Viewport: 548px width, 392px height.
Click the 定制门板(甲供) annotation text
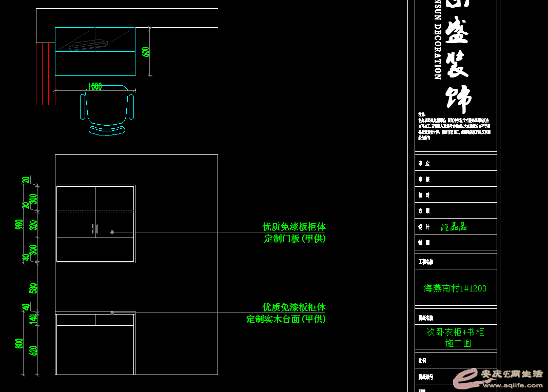click(295, 239)
